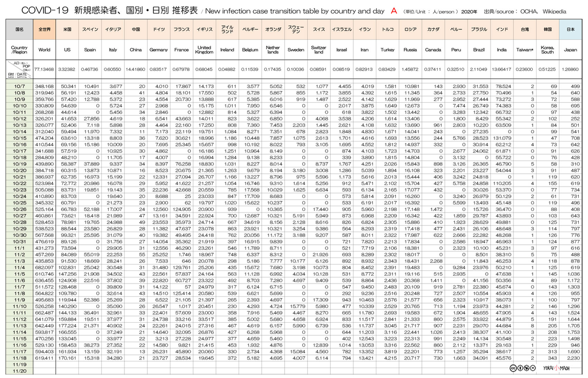Select the トルコ column header
This screenshot has height=378, width=588.
(387, 29)
